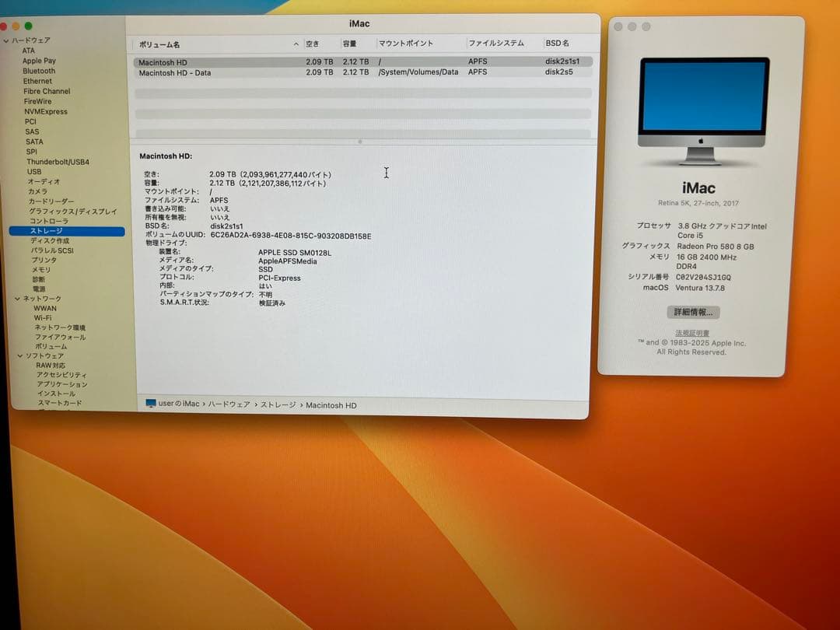This screenshot has height=630, width=840.
Task: Select カメラ in the sidebar
Action: click(x=37, y=191)
